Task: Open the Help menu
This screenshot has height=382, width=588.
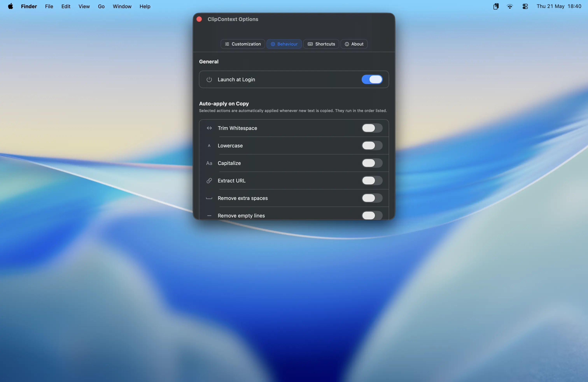Action: (145, 6)
